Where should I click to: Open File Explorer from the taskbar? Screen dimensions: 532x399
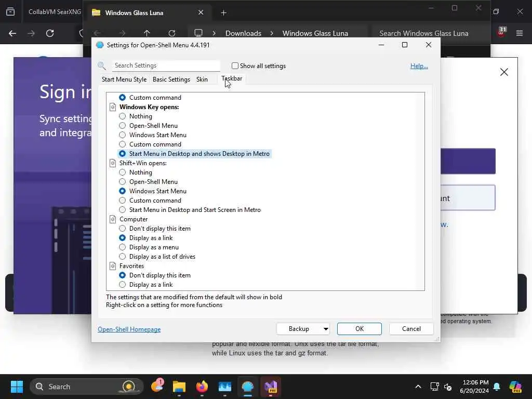(x=179, y=387)
